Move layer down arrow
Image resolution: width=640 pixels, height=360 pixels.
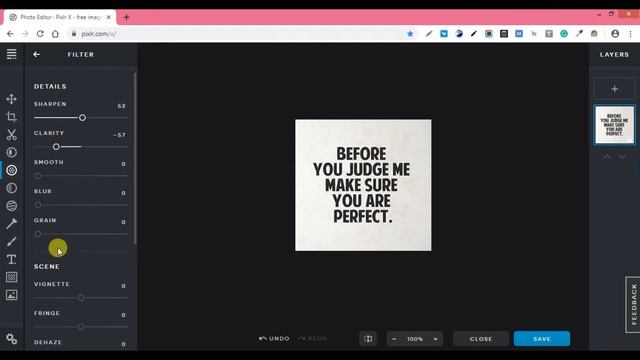[x=622, y=157]
